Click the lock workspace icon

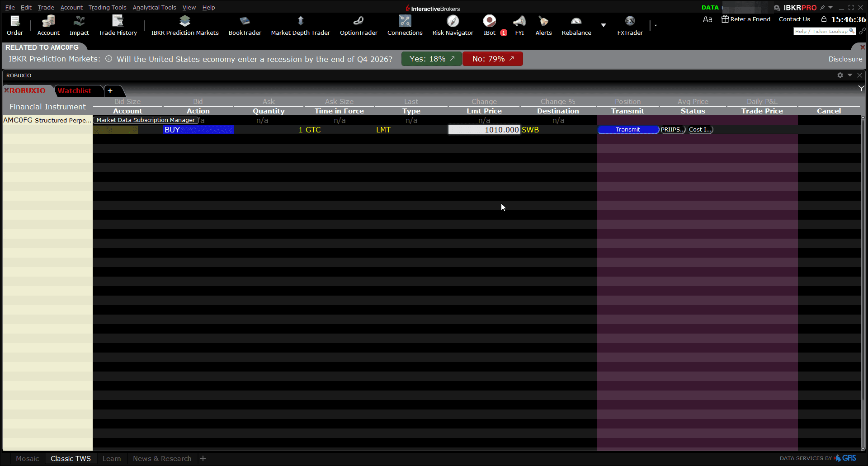pos(824,19)
